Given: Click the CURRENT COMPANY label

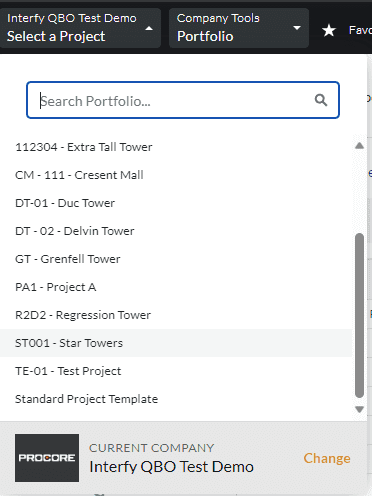Looking at the screenshot, I should (151, 448).
